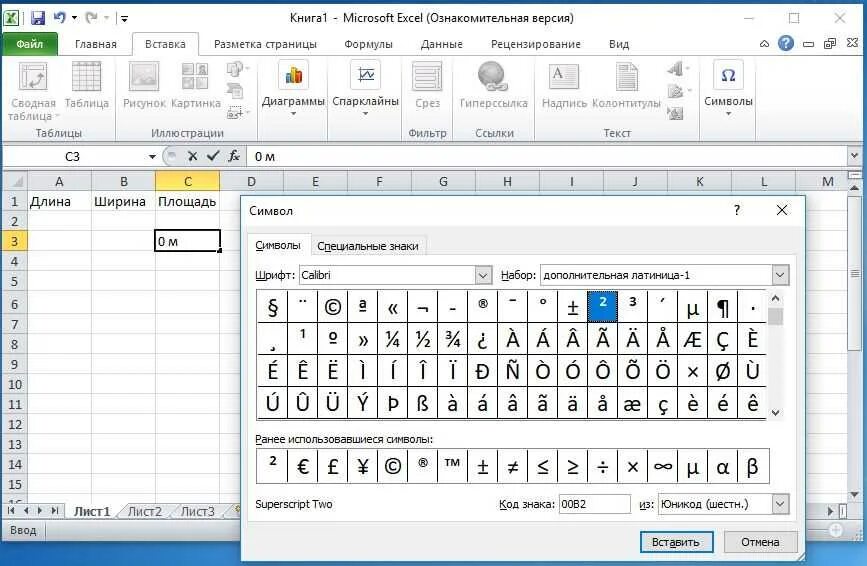867x566 pixels.
Task: Open the Набор subset dropdown
Action: click(x=780, y=275)
